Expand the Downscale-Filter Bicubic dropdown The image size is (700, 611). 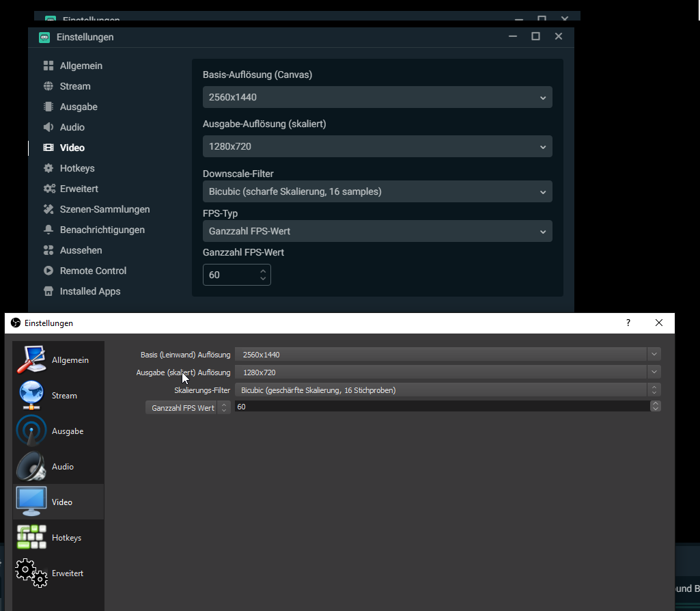click(x=377, y=191)
